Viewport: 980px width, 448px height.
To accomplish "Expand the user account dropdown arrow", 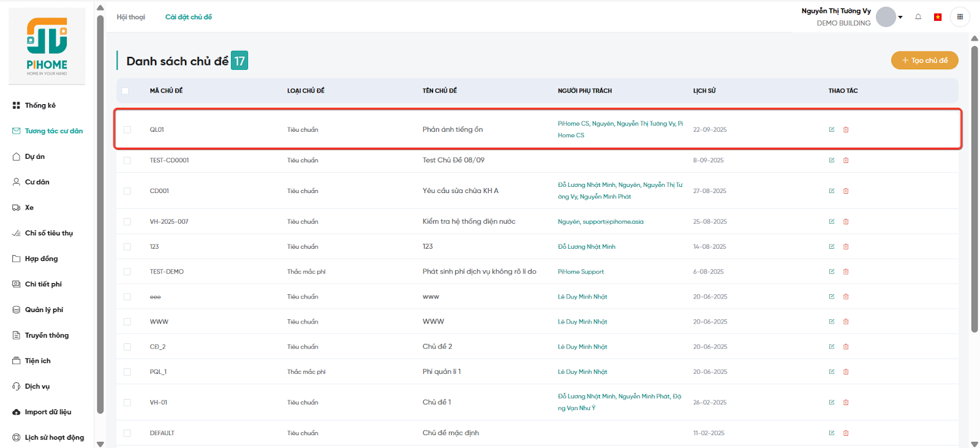I will click(x=900, y=17).
